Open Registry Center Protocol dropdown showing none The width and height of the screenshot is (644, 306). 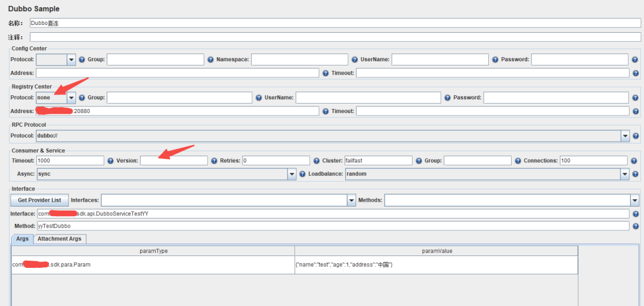coord(56,98)
